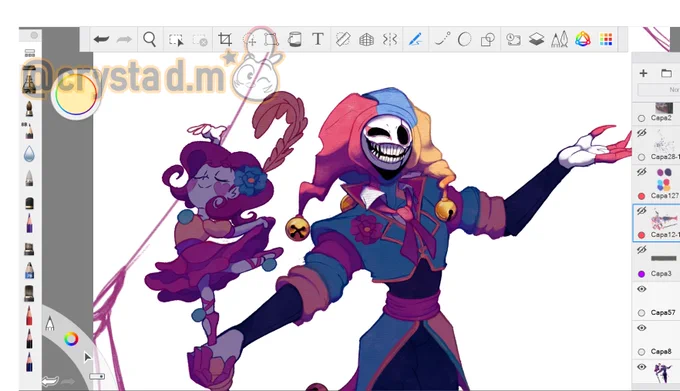Open the Copic Color Library grid icon
This screenshot has height=391, width=680.
pos(606,39)
